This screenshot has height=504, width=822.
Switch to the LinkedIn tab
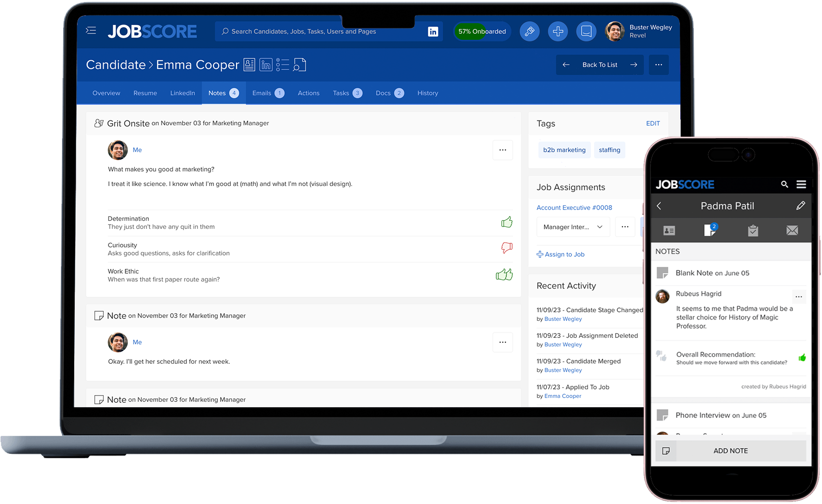pyautogui.click(x=183, y=93)
